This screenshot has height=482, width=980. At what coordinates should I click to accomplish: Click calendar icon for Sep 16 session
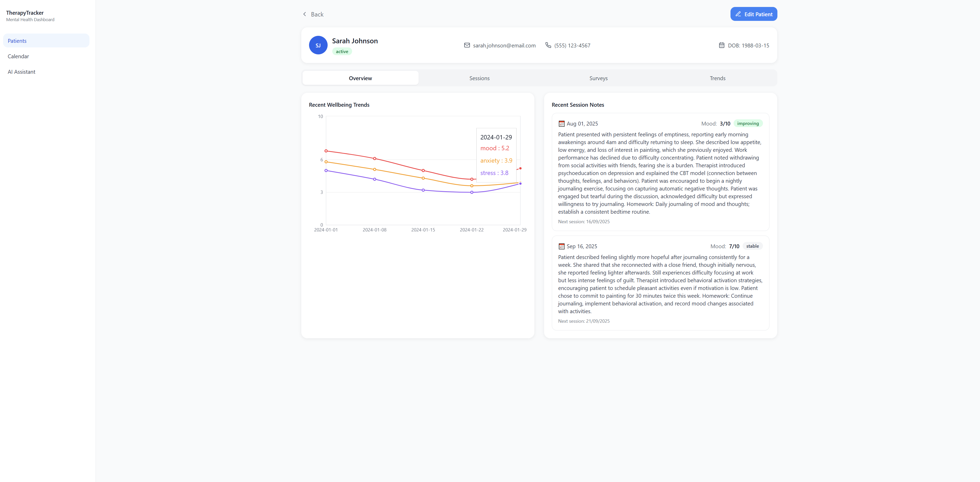561,246
